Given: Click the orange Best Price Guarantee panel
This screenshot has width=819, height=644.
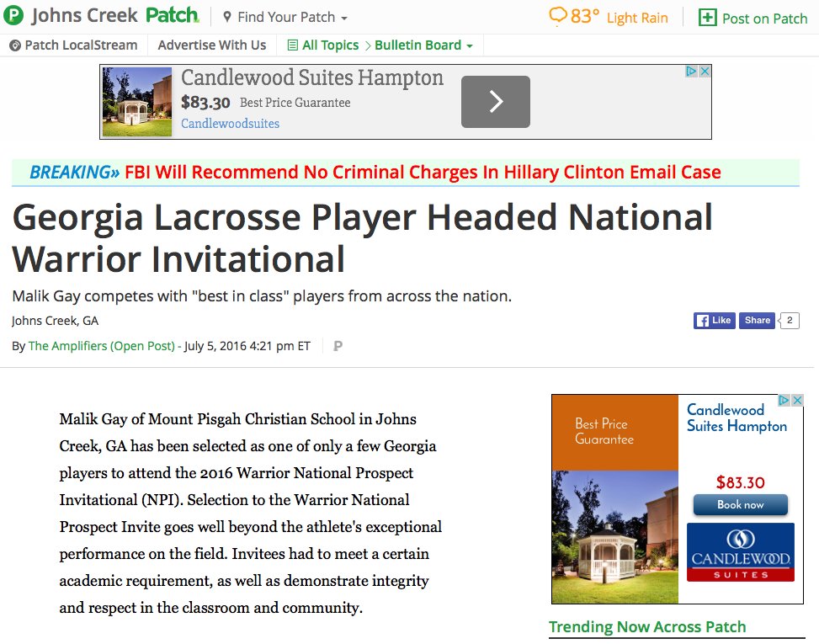Looking at the screenshot, I should point(615,433).
